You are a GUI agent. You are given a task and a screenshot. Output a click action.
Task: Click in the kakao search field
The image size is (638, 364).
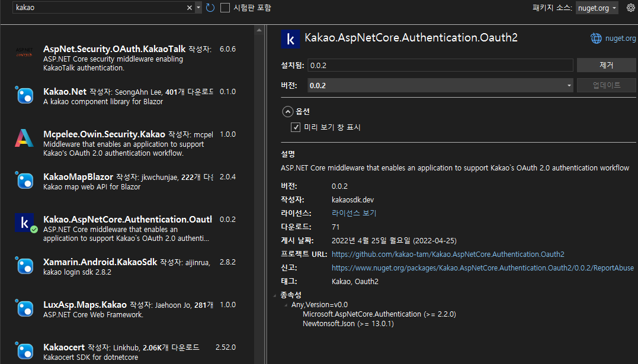click(x=100, y=8)
